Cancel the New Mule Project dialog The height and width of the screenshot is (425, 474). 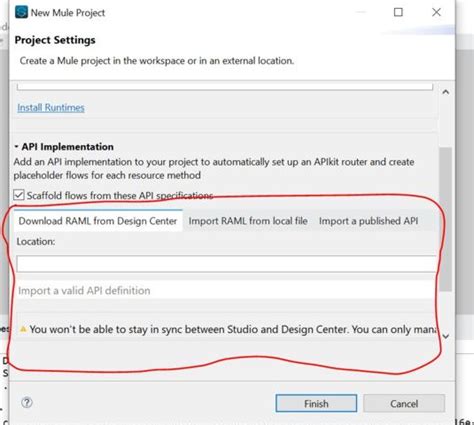point(404,403)
